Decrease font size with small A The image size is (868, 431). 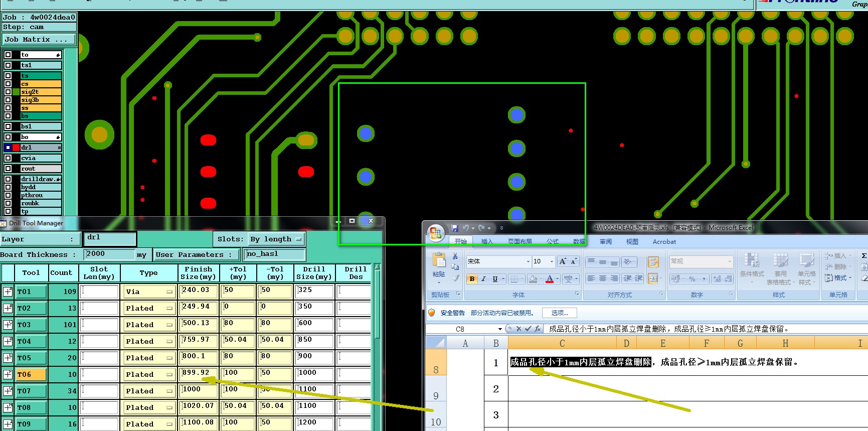tap(574, 261)
